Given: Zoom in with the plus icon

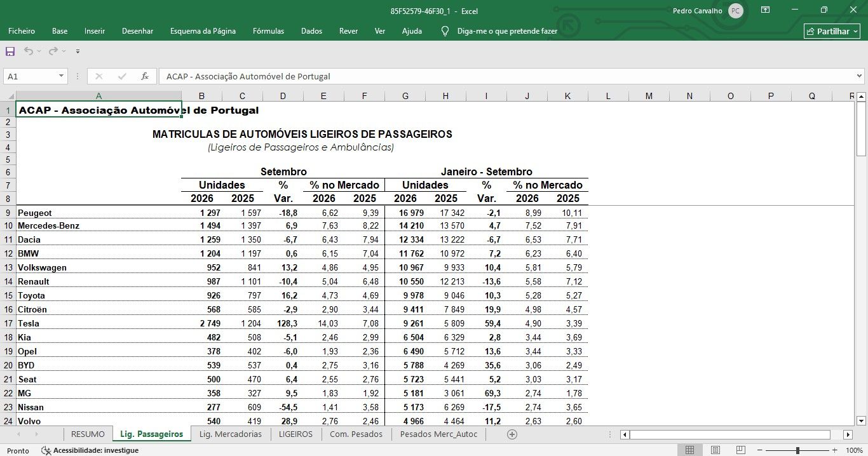Looking at the screenshot, I should 836,450.
